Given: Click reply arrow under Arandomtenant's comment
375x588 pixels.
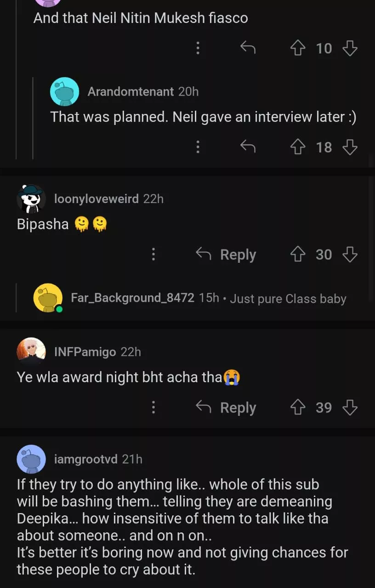Looking at the screenshot, I should (248, 147).
